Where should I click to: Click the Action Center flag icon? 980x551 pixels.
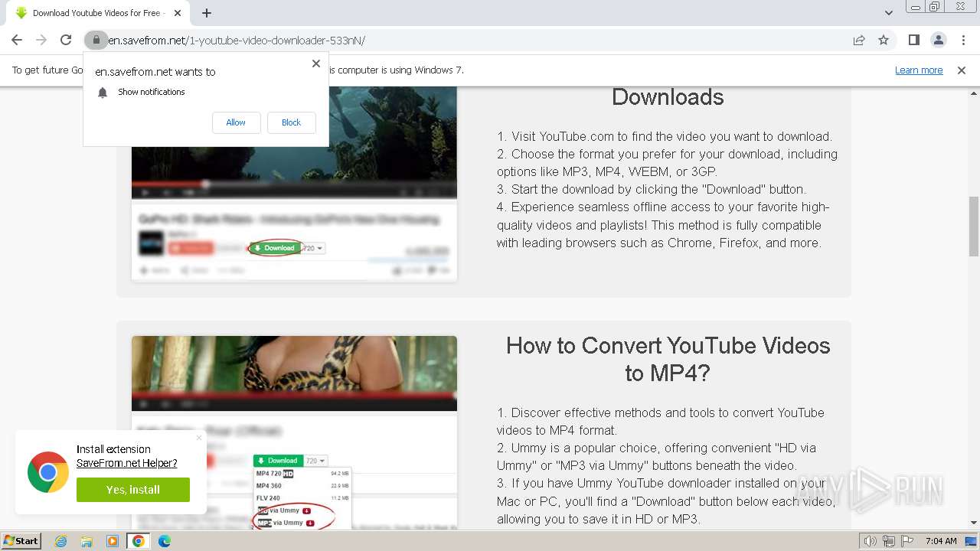[907, 541]
